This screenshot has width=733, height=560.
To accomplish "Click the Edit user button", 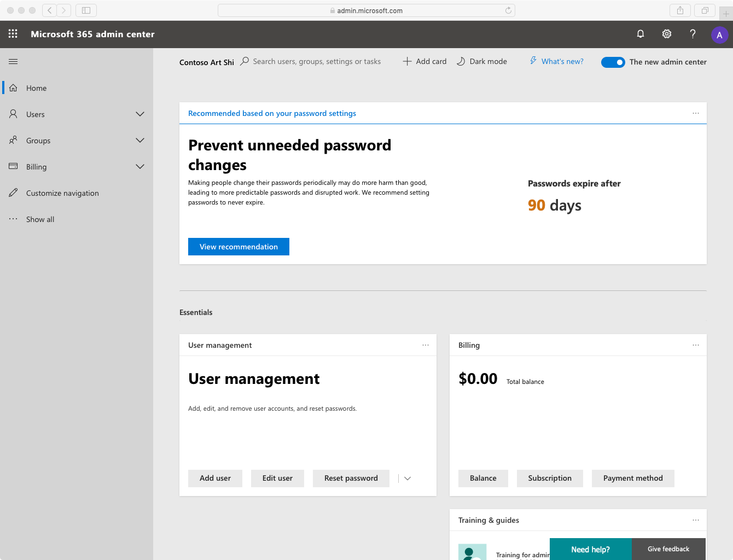I will click(x=277, y=479).
